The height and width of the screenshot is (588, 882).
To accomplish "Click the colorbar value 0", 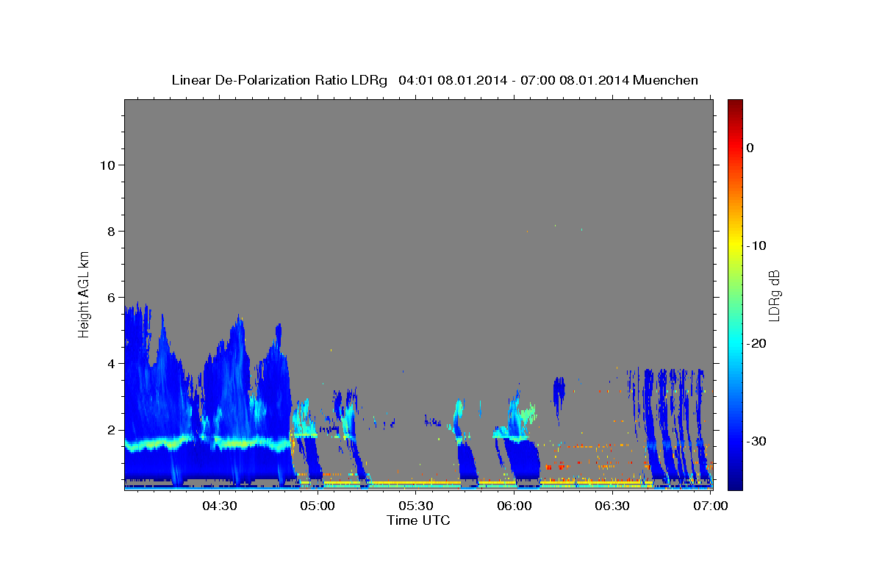I will [750, 148].
